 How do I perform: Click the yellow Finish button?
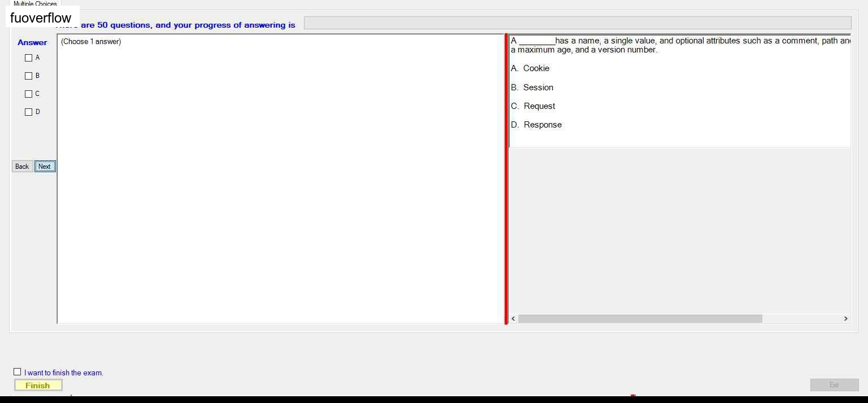coord(38,386)
